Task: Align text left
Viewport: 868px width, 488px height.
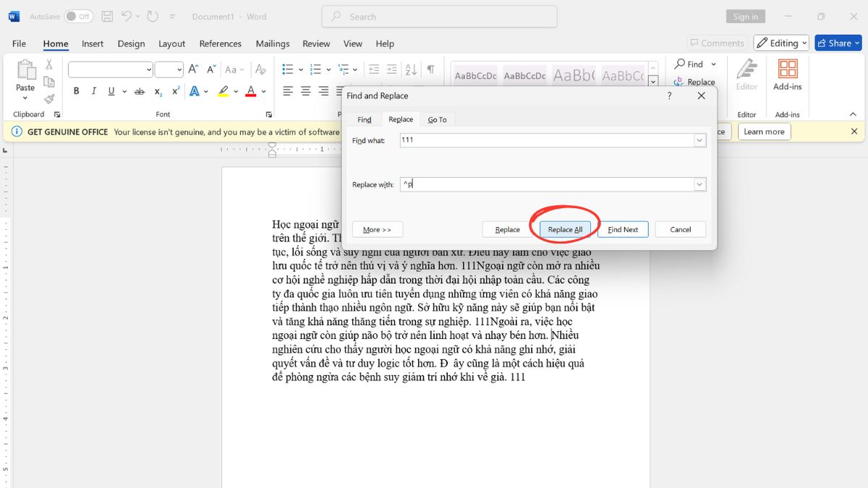Action: point(288,91)
